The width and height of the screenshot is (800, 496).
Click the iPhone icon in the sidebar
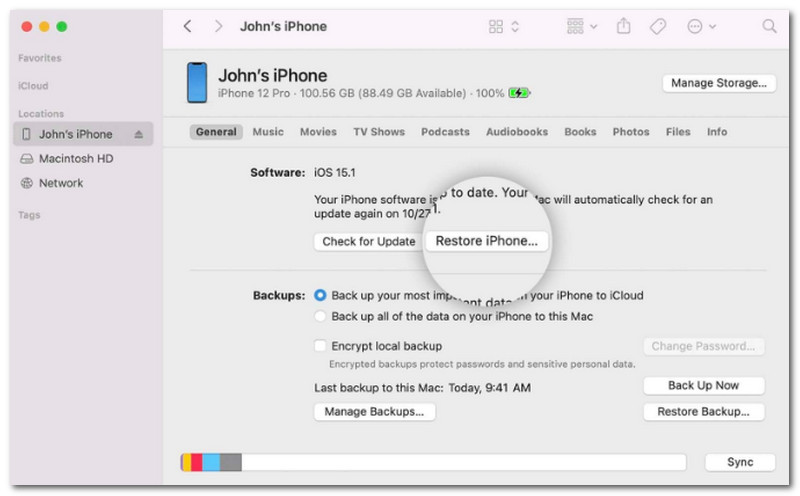point(26,134)
